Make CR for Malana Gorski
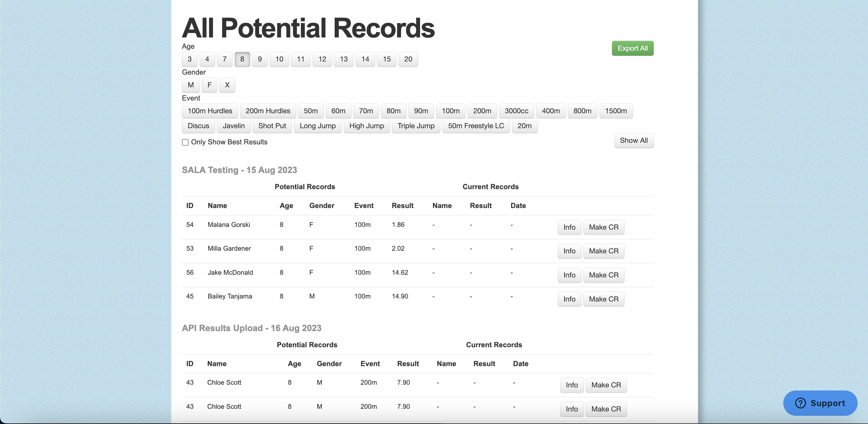Image resolution: width=868 pixels, height=424 pixels. pyautogui.click(x=604, y=227)
